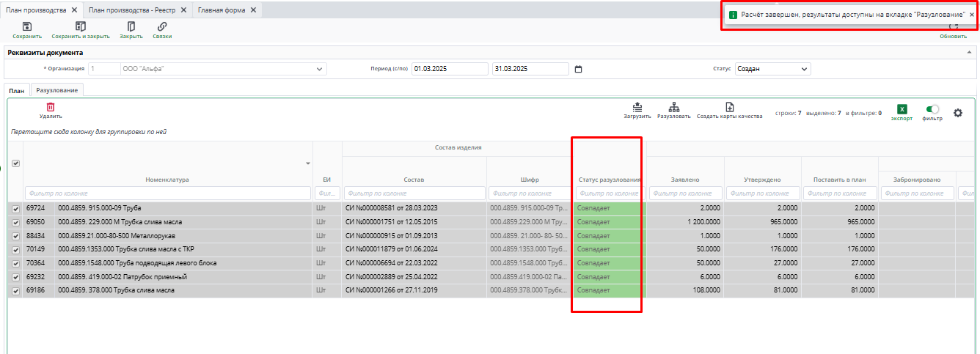Open the Статус dropdown showing Создан
This screenshot has width=980, height=354.
tap(805, 69)
